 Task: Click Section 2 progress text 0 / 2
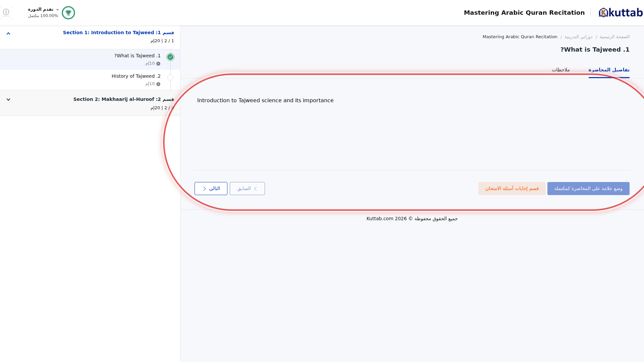(x=169, y=108)
